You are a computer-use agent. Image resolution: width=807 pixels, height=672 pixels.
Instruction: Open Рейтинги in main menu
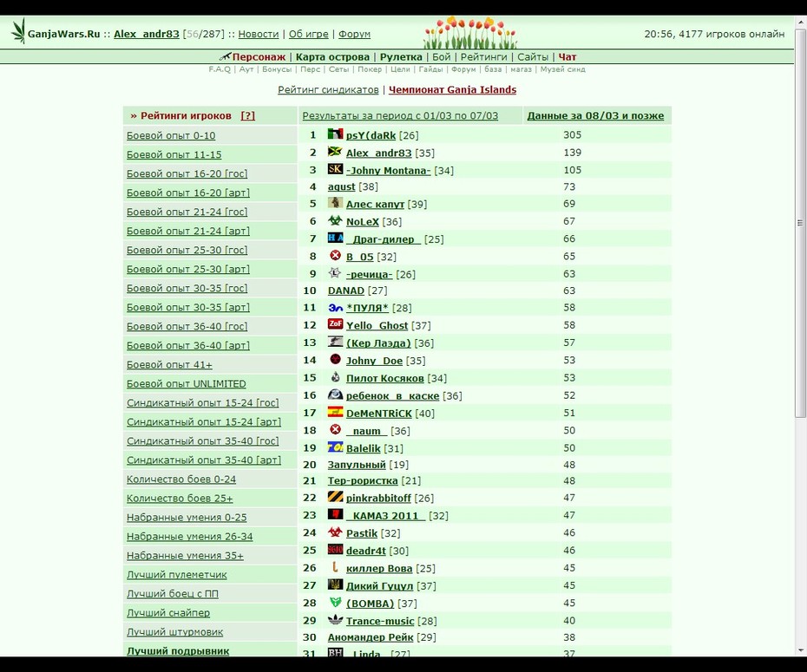[x=484, y=57]
